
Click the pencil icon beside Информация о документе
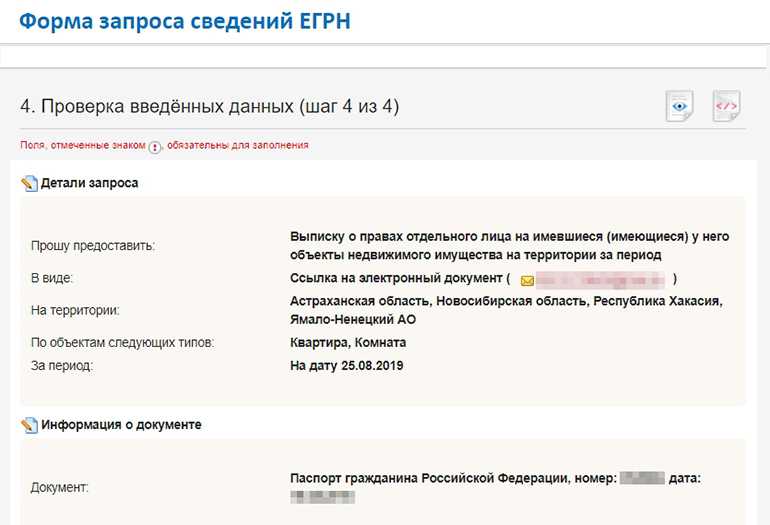[x=29, y=425]
